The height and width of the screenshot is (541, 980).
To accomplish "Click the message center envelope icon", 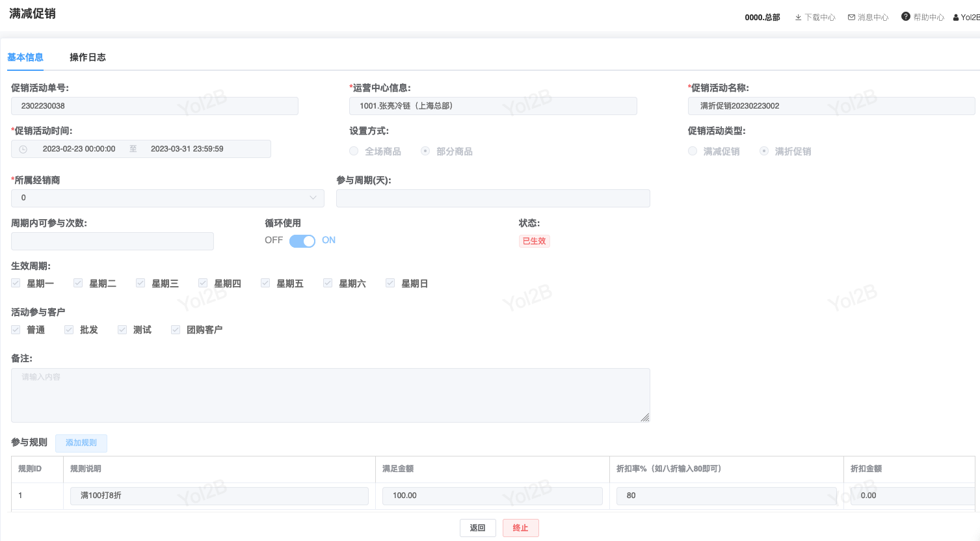I will point(852,18).
